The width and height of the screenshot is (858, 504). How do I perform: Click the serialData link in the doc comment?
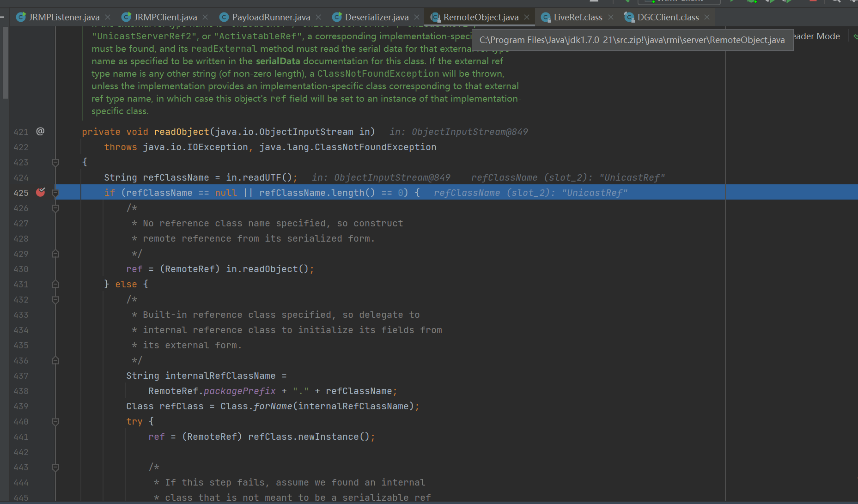click(278, 61)
